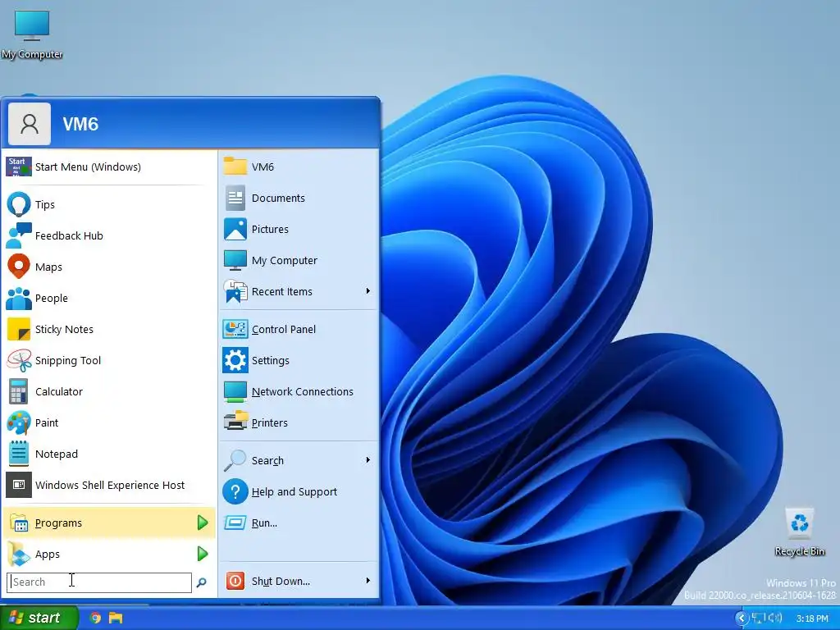Open Shut Down options arrow
This screenshot has width=840, height=630.
368,581
